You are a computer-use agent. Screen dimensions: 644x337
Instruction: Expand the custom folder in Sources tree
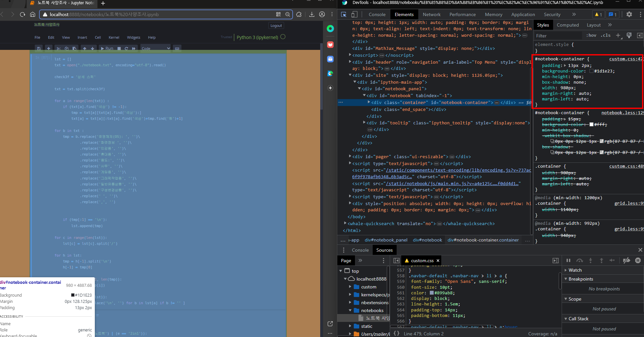350,287
